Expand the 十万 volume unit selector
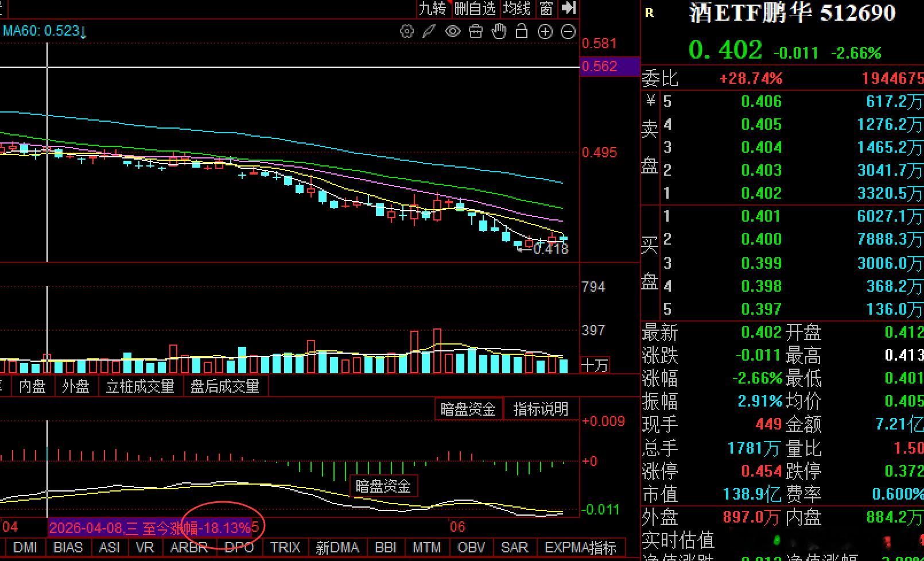The height and width of the screenshot is (561, 924). [x=595, y=365]
